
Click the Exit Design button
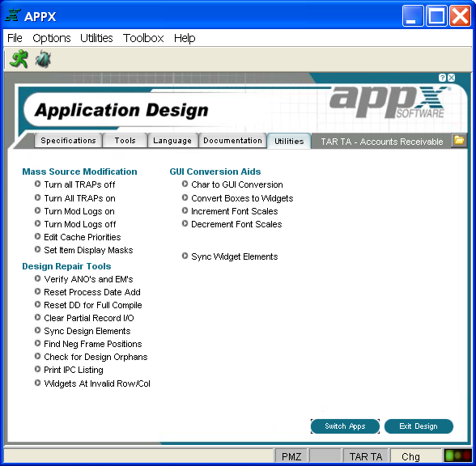pos(419,426)
